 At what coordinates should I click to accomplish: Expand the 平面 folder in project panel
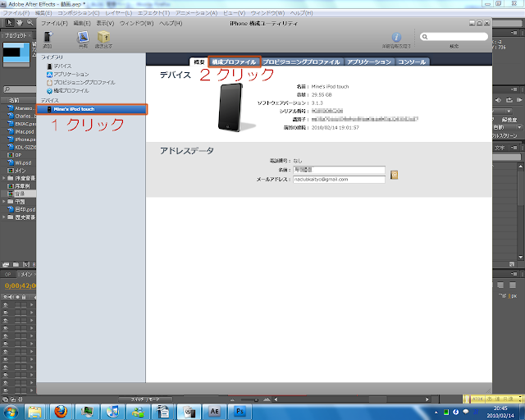(x=3, y=202)
